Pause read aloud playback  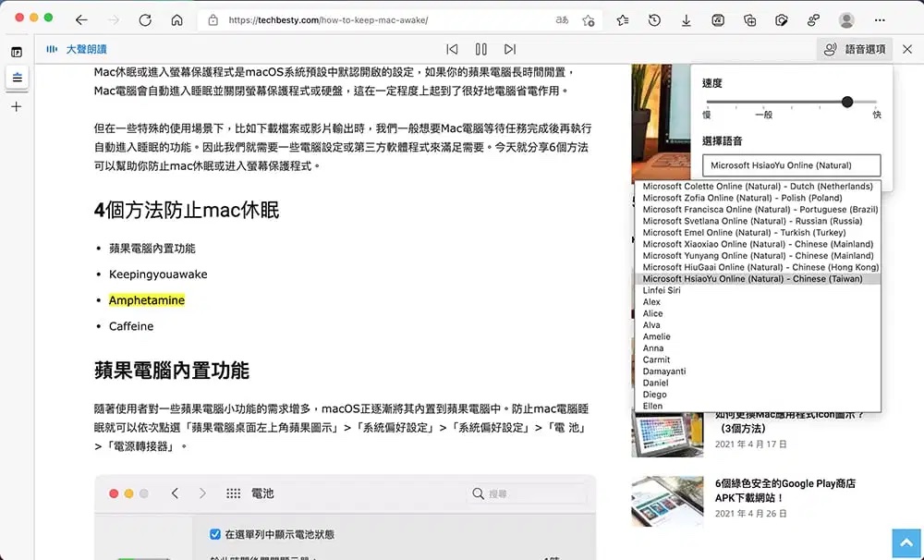coord(480,50)
